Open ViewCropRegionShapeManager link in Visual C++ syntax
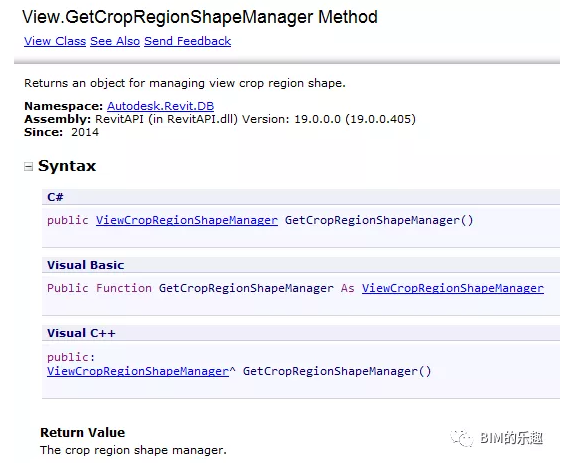Image resolution: width=566 pixels, height=464 pixels. click(138, 371)
